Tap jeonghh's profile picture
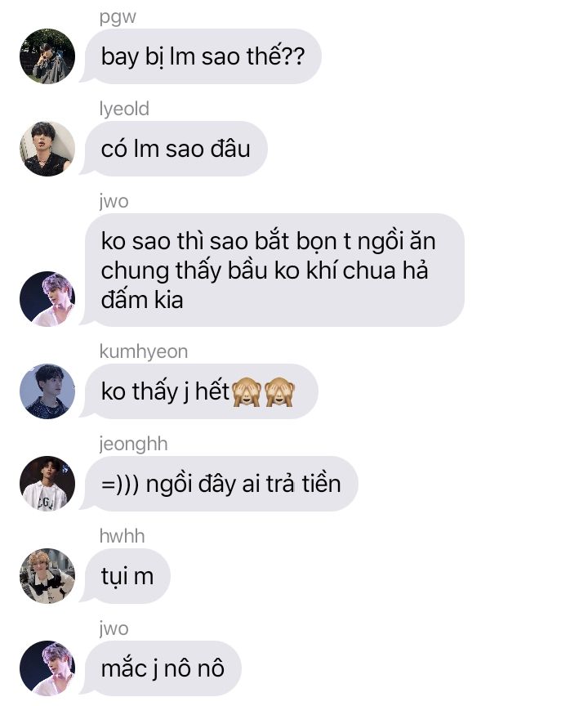 (x=47, y=484)
